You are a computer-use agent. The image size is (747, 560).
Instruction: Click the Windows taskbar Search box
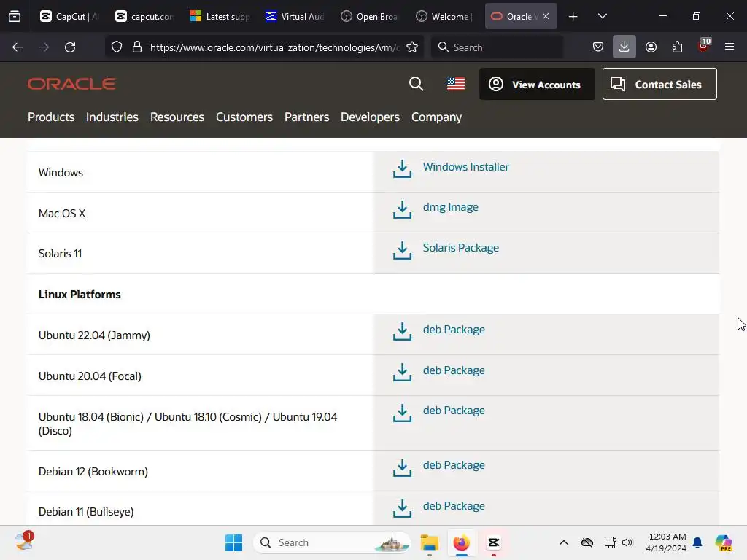pyautogui.click(x=332, y=542)
